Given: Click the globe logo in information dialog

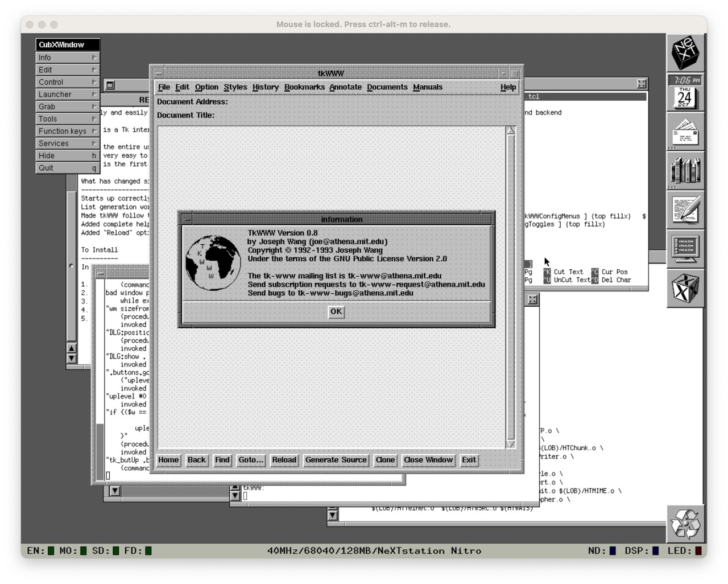Looking at the screenshot, I should 213,262.
